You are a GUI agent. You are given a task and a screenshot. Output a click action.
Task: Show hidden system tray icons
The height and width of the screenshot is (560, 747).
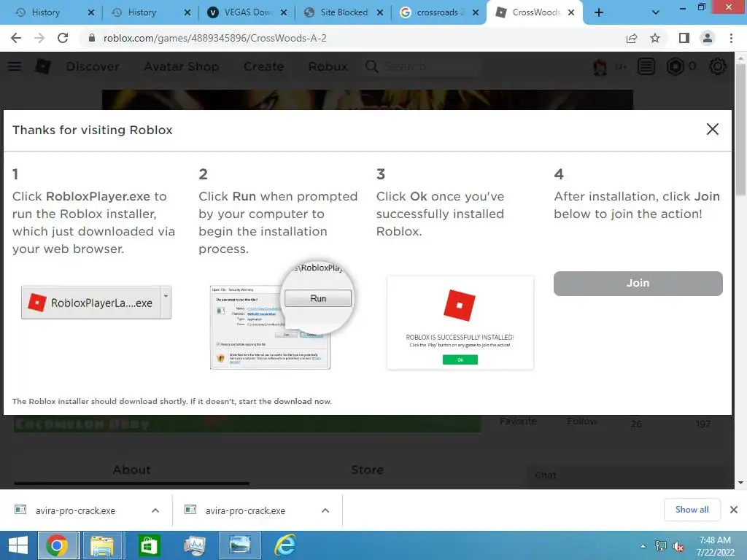[643, 546]
